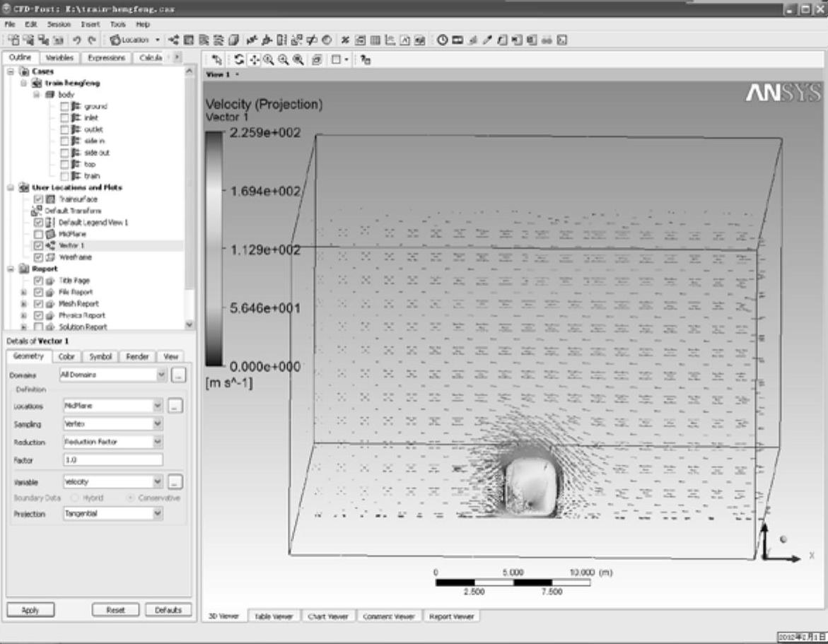Open the Locations dropdown
The image size is (828, 644).
tap(158, 406)
